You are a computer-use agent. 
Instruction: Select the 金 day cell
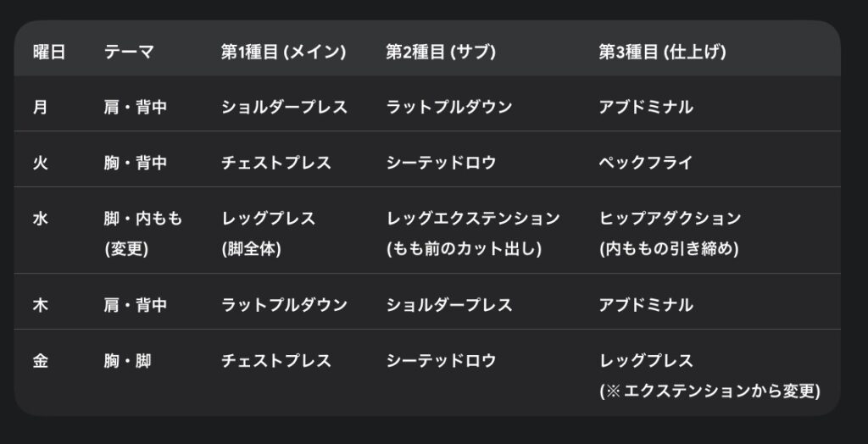(41, 361)
